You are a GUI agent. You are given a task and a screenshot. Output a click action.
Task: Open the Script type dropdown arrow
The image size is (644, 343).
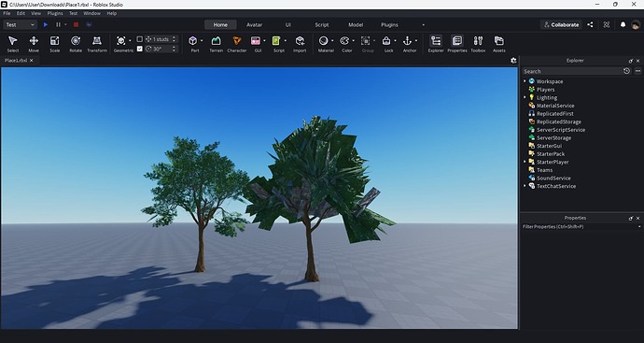pyautogui.click(x=285, y=41)
